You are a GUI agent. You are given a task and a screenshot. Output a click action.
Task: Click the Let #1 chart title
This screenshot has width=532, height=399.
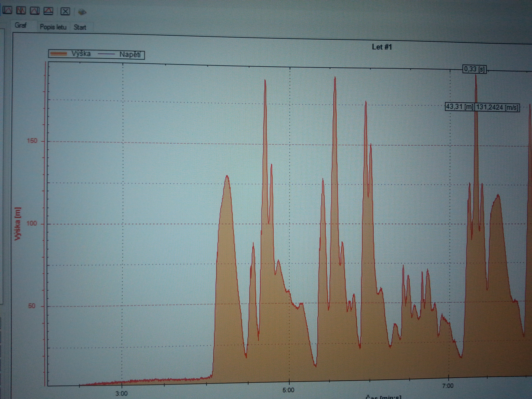382,47
